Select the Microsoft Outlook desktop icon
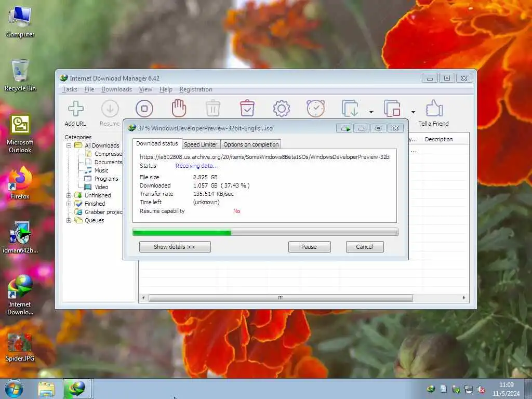 click(x=20, y=134)
